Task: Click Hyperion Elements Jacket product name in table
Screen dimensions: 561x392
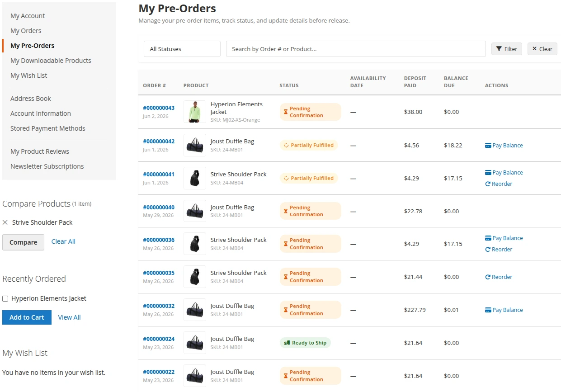Action: point(236,108)
